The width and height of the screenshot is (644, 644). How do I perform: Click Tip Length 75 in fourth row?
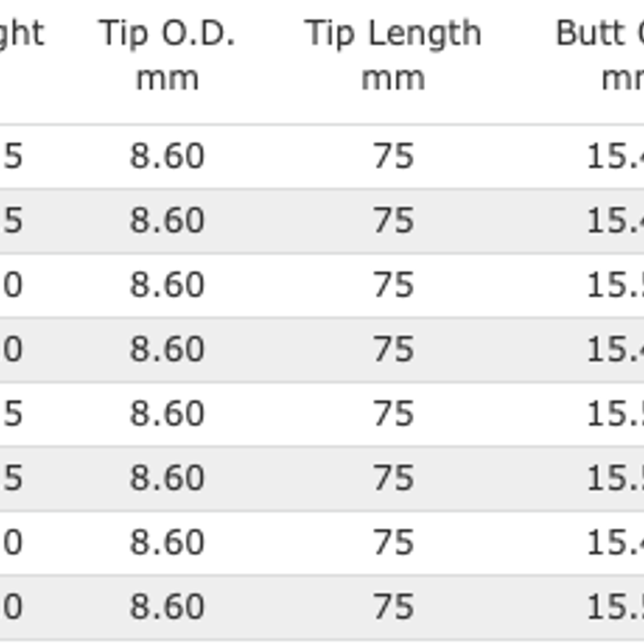(393, 349)
